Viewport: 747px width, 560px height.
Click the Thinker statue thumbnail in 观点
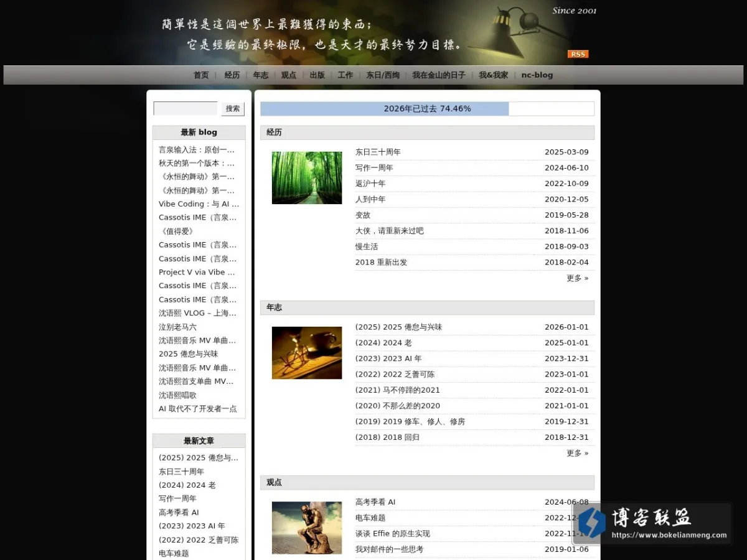[307, 528]
